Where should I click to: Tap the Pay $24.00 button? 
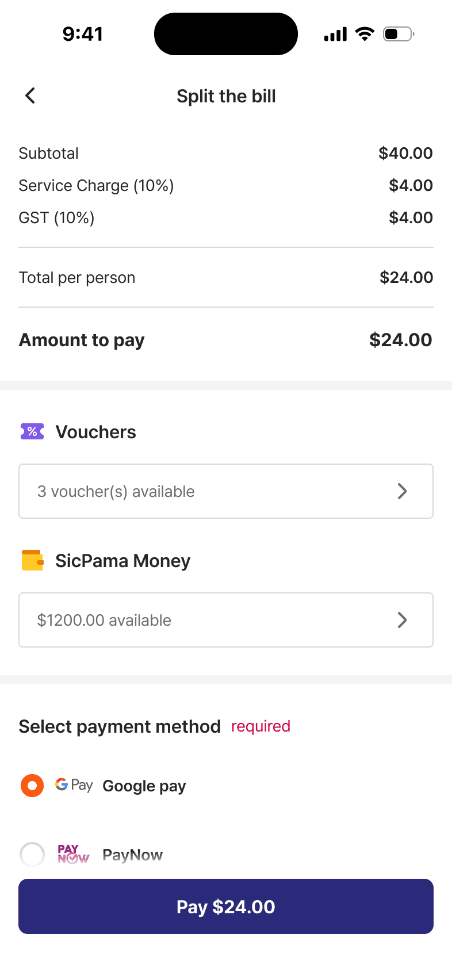pyautogui.click(x=226, y=906)
